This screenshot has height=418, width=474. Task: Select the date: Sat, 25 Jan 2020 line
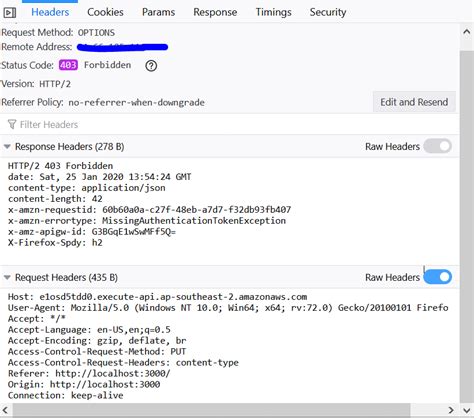[x=100, y=177]
